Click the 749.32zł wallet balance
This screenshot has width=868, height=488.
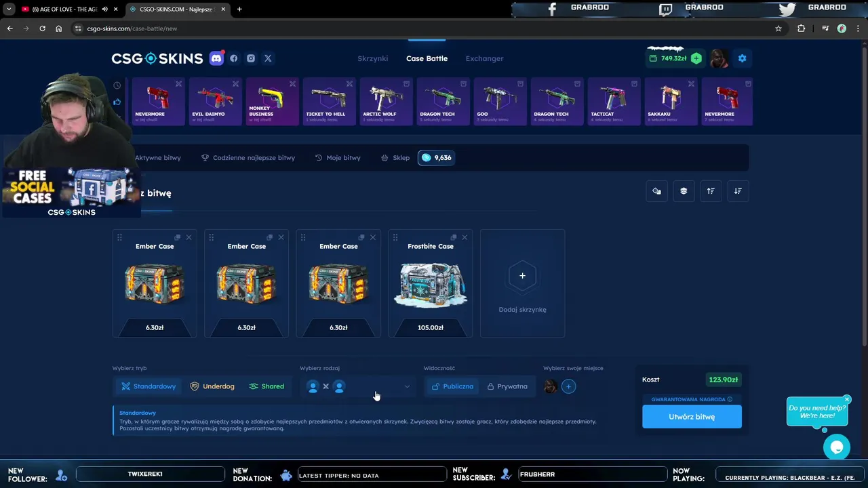pos(668,58)
